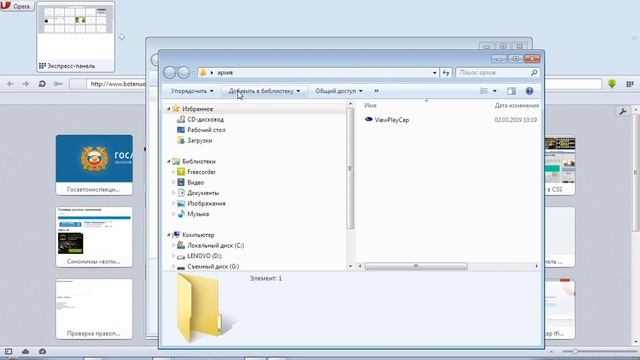The width and height of the screenshot is (640, 360).
Task: Click the архив folder in address bar
Action: [x=225, y=73]
